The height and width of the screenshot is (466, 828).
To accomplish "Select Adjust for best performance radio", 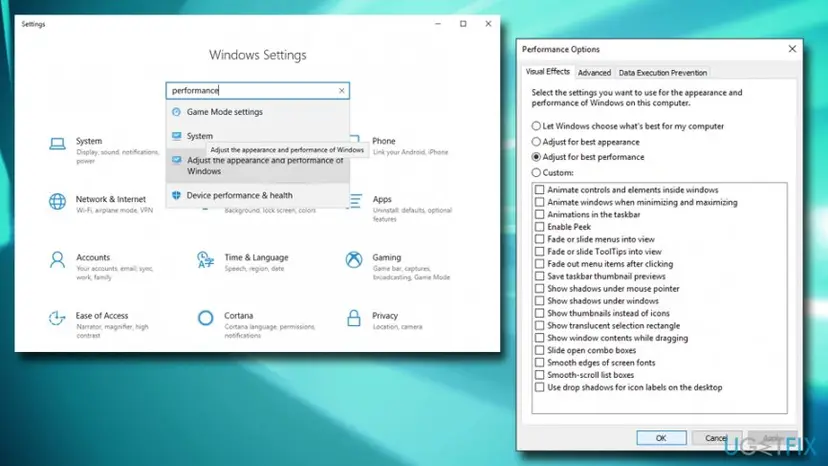I will pos(536,157).
